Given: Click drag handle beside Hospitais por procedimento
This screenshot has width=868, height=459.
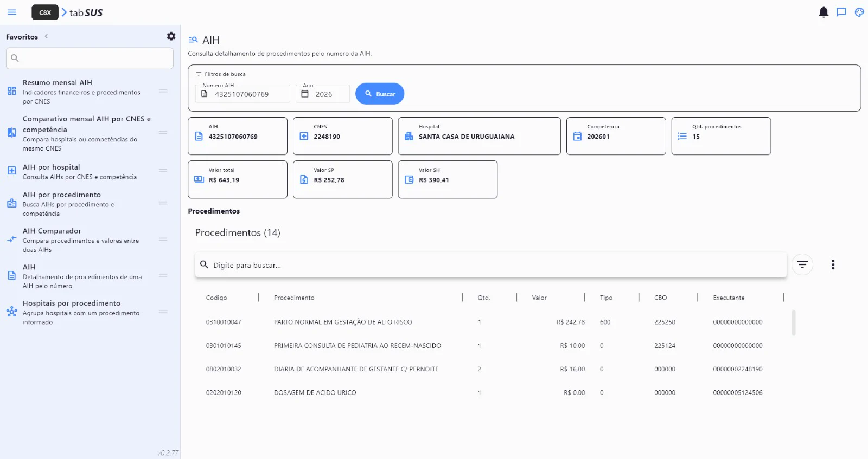Looking at the screenshot, I should (163, 312).
